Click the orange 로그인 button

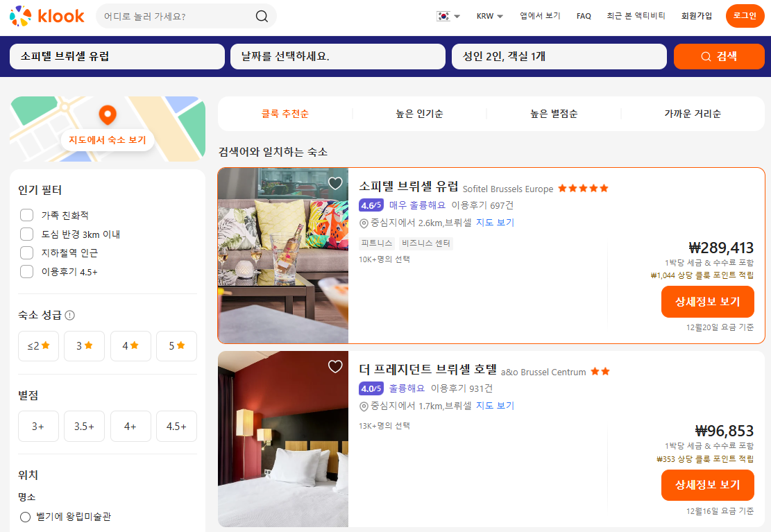point(745,16)
